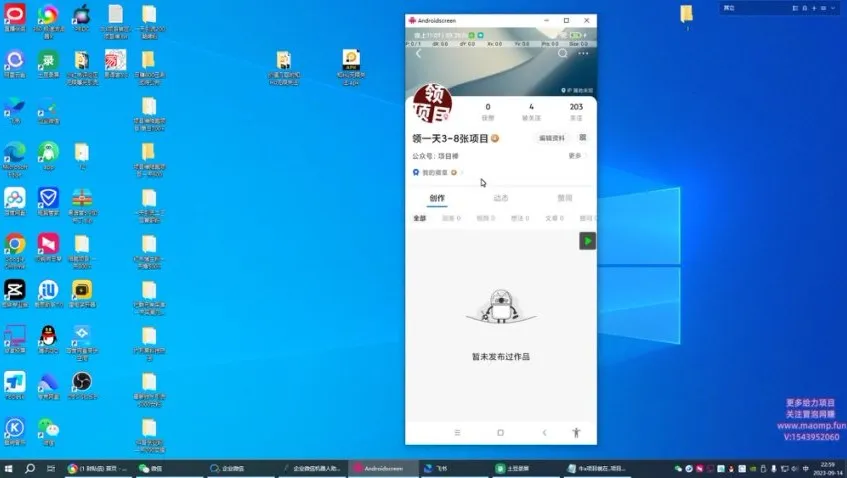Tap the QR code icon beside 编辑资料

click(583, 138)
